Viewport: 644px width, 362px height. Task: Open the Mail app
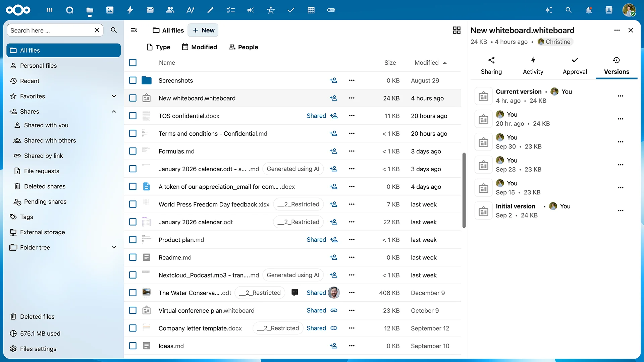pos(150,10)
